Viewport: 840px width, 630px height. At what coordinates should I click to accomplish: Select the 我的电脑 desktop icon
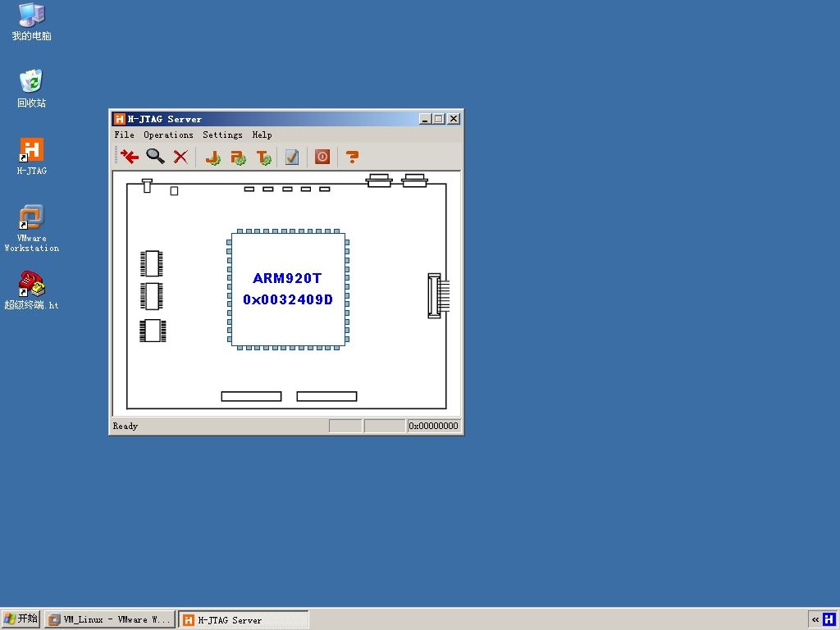tap(32, 22)
